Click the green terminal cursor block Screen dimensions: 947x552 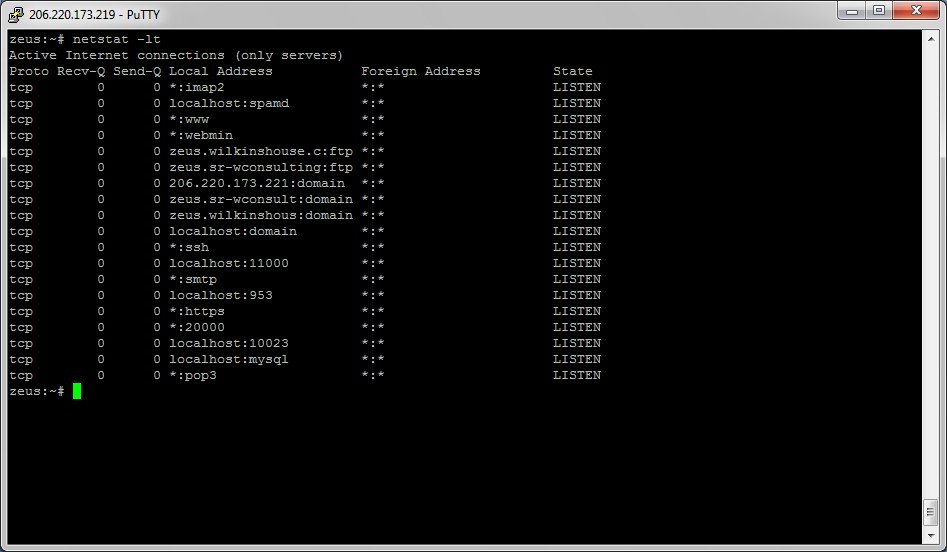[77, 391]
